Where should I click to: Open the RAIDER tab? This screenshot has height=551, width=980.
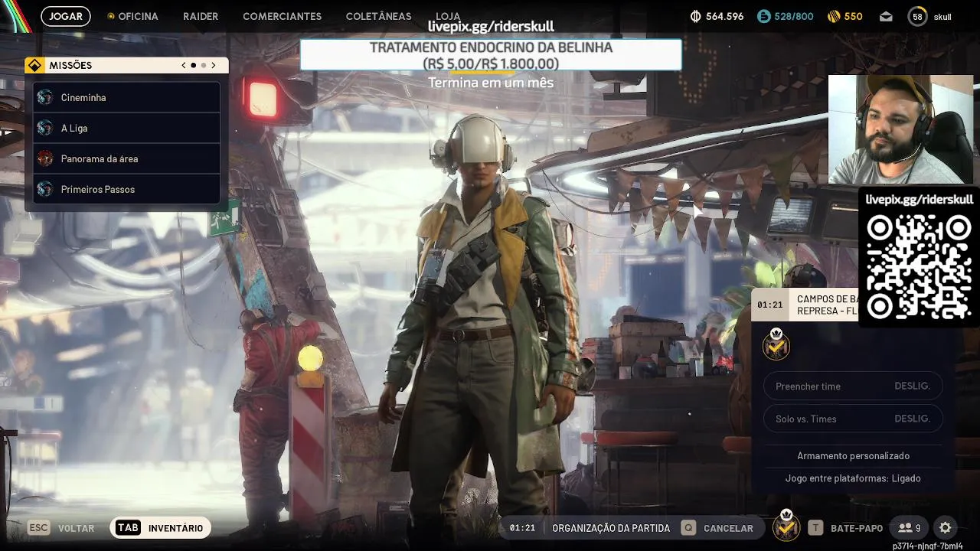pyautogui.click(x=201, y=16)
